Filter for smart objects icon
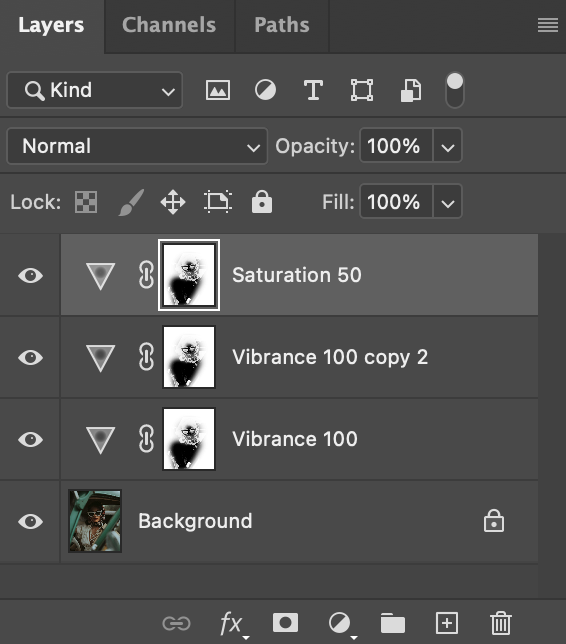The image size is (566, 644). click(411, 90)
